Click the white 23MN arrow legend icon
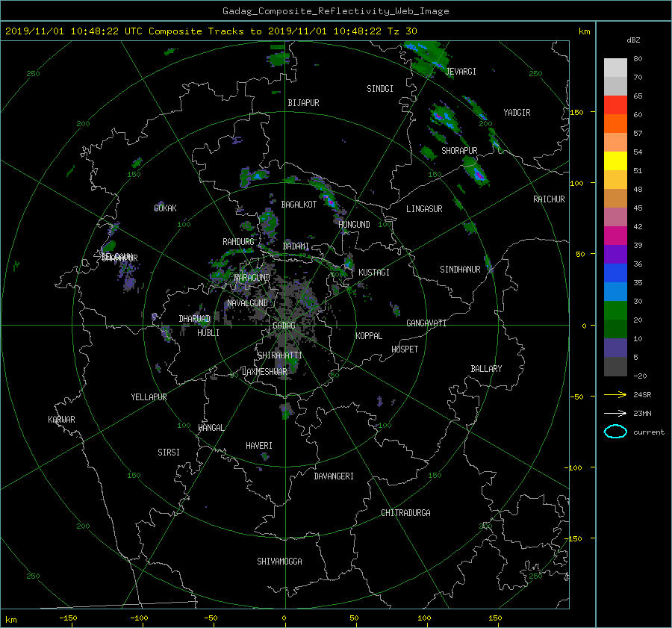The height and width of the screenshot is (628, 672). pos(615,414)
